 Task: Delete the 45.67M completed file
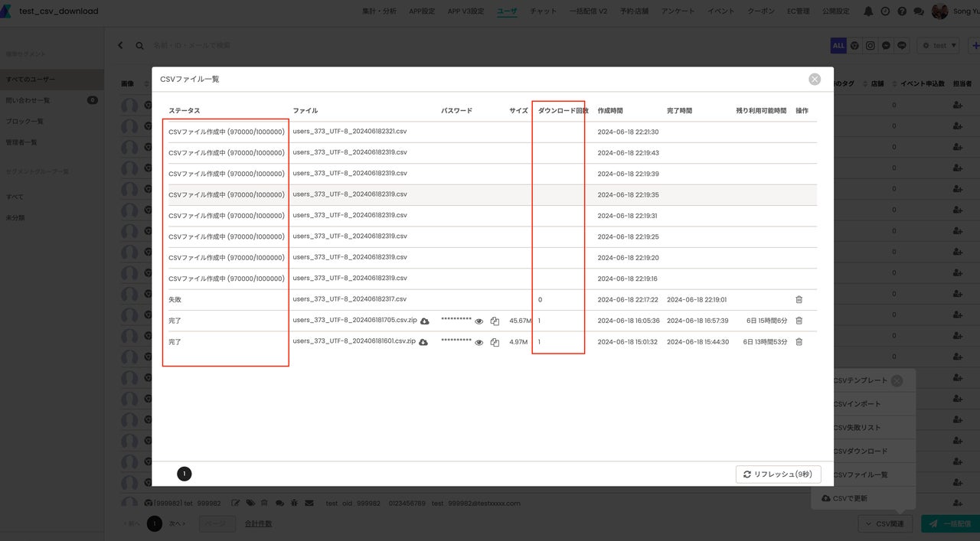[799, 321]
